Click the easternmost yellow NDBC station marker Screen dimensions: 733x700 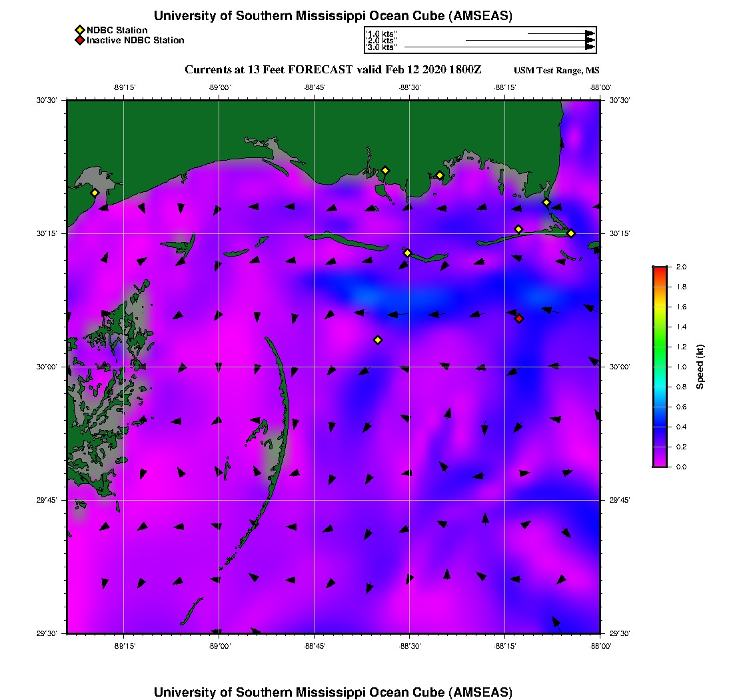[571, 233]
